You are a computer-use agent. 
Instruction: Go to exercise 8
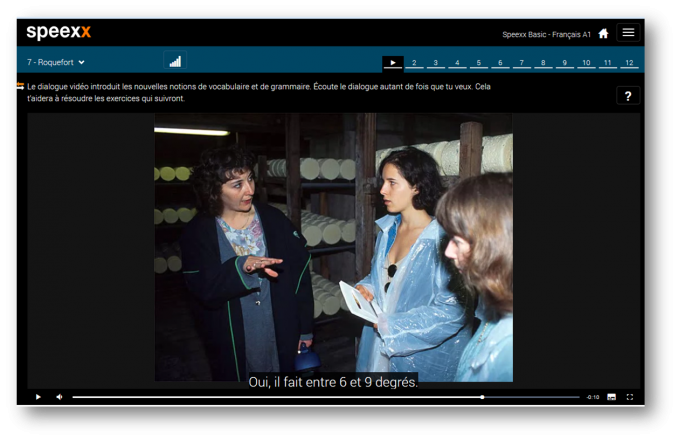543,63
